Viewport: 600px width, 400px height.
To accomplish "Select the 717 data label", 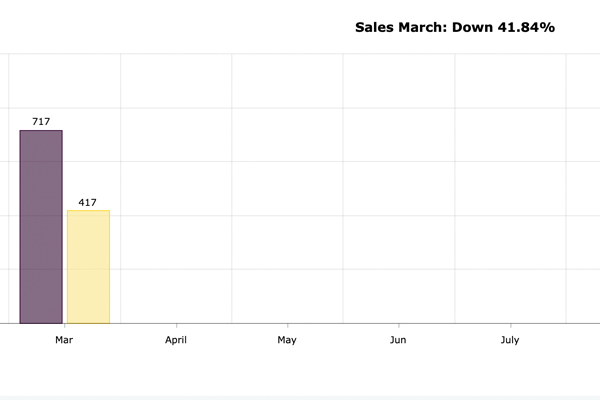I will 41,121.
